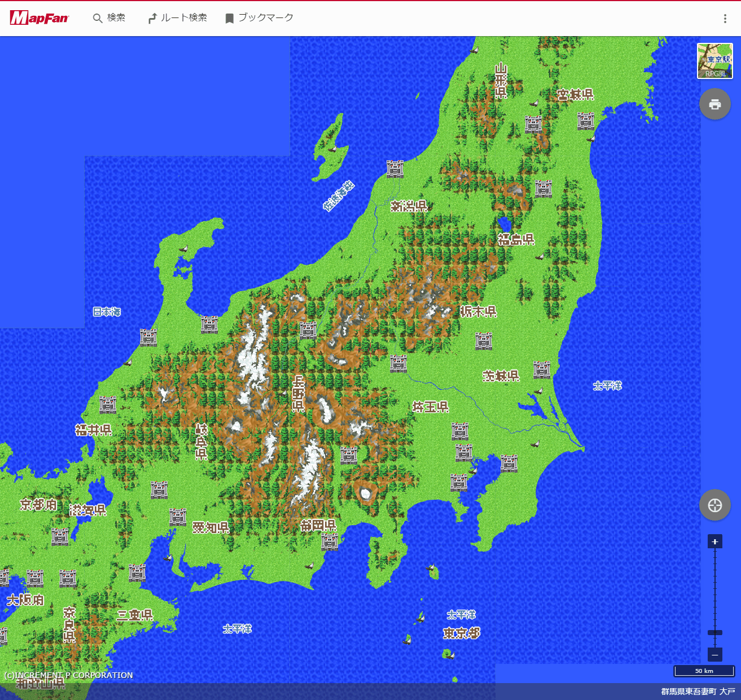This screenshot has height=700, width=741.
Task: Click the 愛知県 map label
Action: pos(211,527)
